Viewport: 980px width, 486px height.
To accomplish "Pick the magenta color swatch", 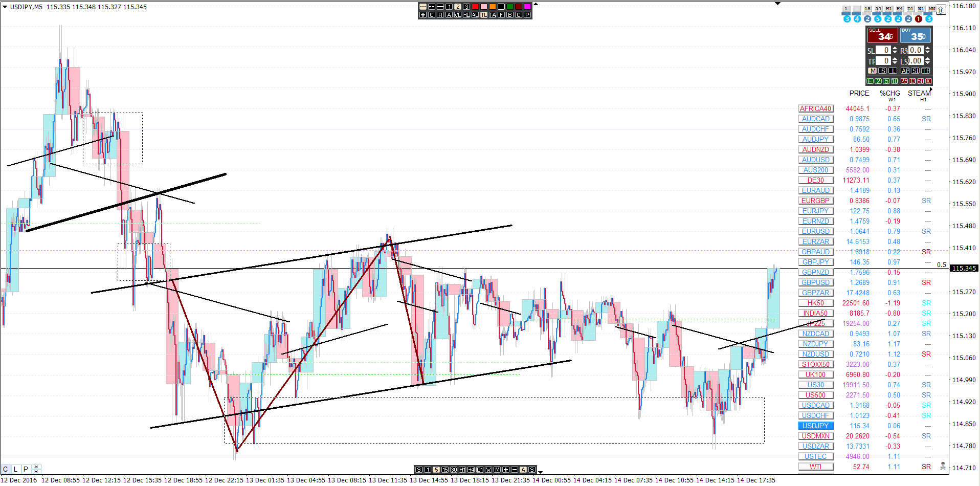I will tap(527, 7).
